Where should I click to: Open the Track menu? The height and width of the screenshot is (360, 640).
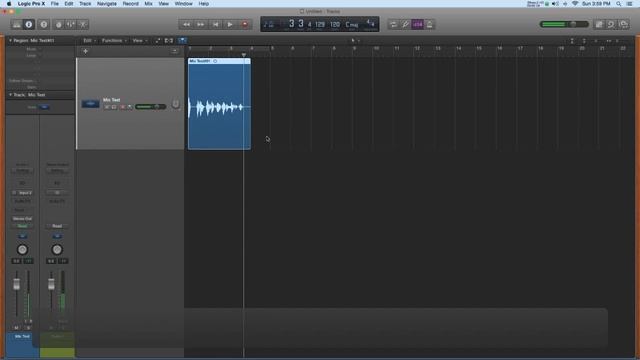point(85,4)
